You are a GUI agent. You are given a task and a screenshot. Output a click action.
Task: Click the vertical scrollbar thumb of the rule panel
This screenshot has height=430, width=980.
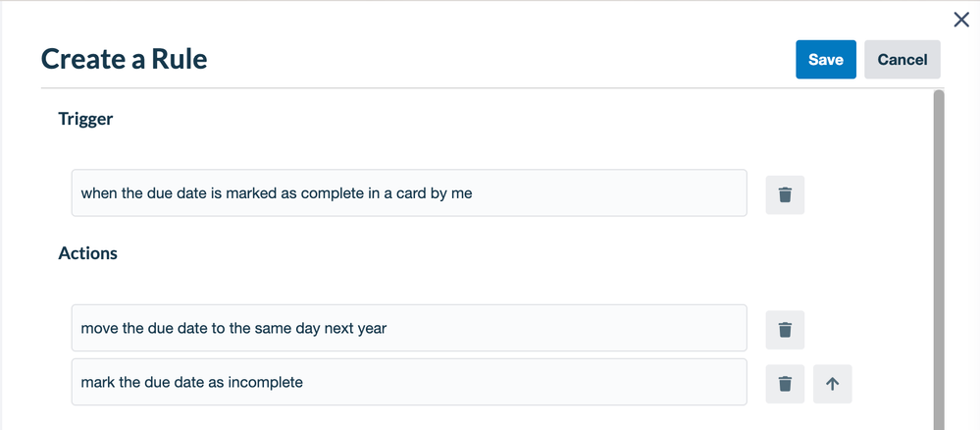pyautogui.click(x=938, y=260)
